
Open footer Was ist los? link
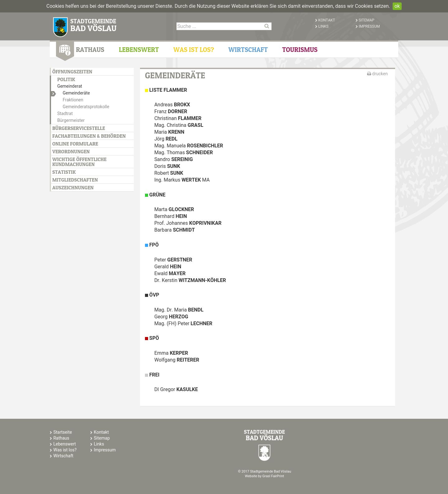tap(65, 450)
